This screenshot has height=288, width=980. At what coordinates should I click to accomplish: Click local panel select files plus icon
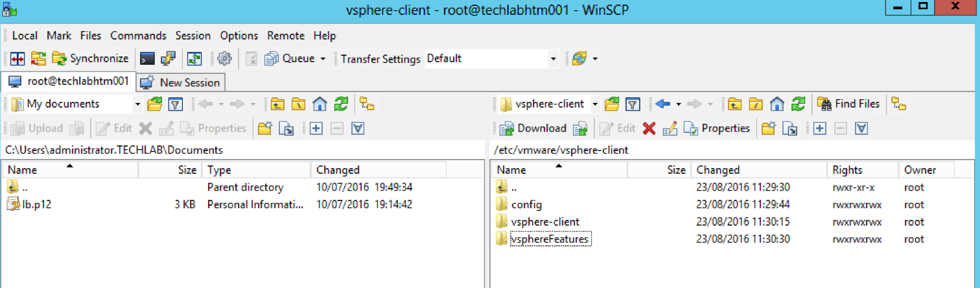pos(316,128)
